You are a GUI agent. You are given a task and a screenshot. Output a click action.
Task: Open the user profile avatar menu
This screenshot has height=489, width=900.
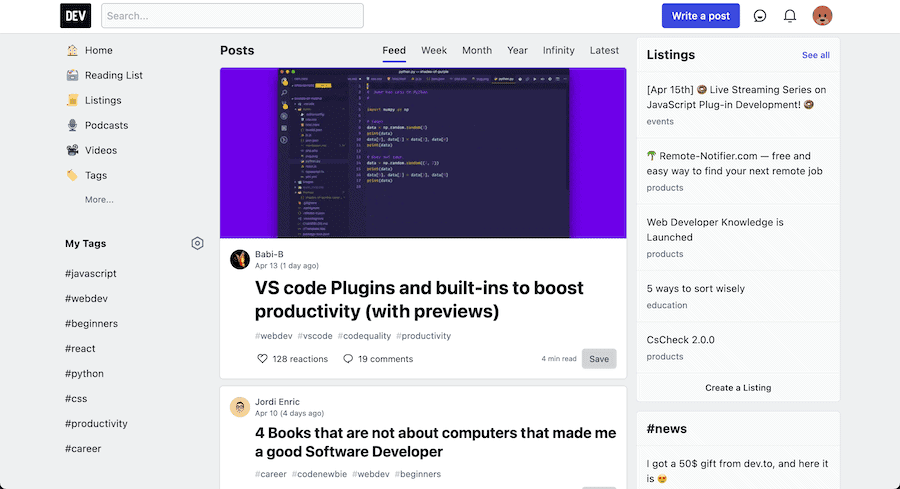coord(823,16)
